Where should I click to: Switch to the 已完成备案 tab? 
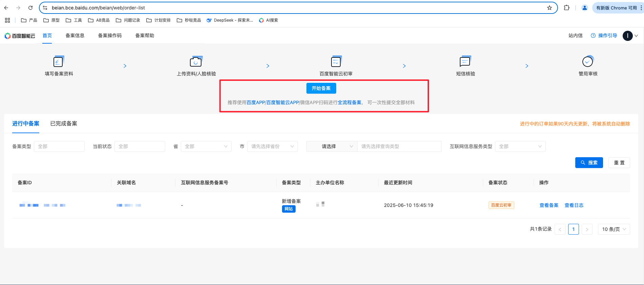tap(64, 124)
